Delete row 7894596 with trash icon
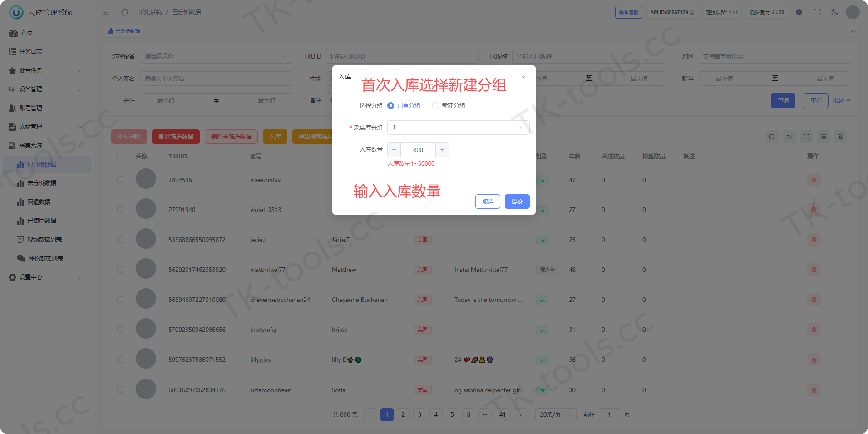The height and width of the screenshot is (434, 868). click(814, 180)
